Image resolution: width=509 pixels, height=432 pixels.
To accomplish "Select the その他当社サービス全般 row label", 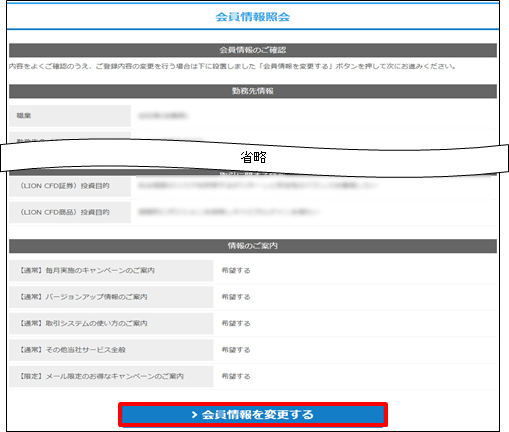I will [72, 350].
